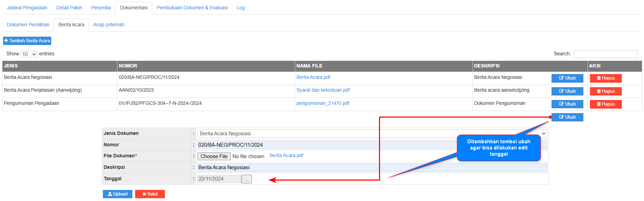Open the date picker next to Tanggal
Screen dimensions: 644x201
246,179
